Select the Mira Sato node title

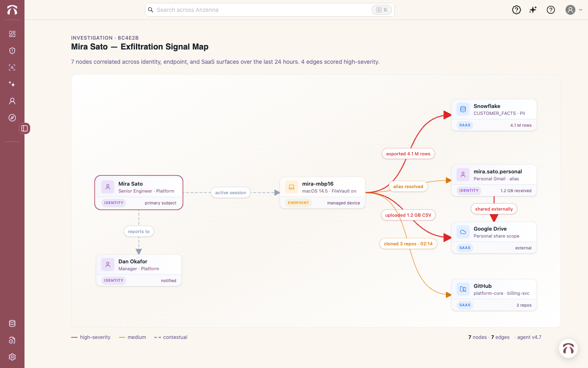pos(131,184)
